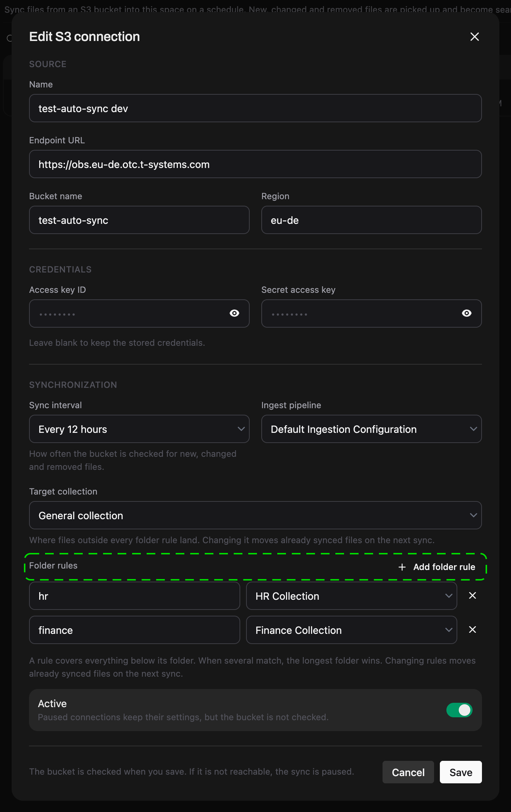
Task: Edit the hr folder path field
Action: (x=135, y=596)
